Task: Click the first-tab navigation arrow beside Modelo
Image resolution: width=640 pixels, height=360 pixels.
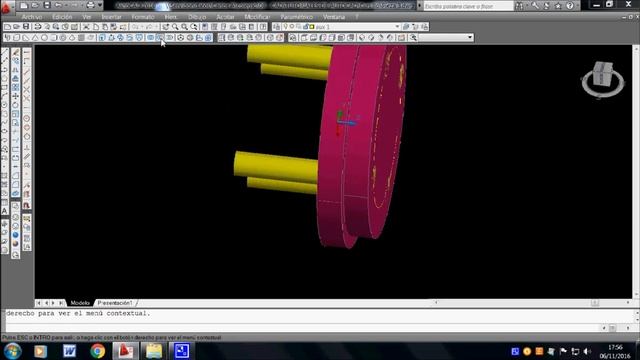Action: 38,303
